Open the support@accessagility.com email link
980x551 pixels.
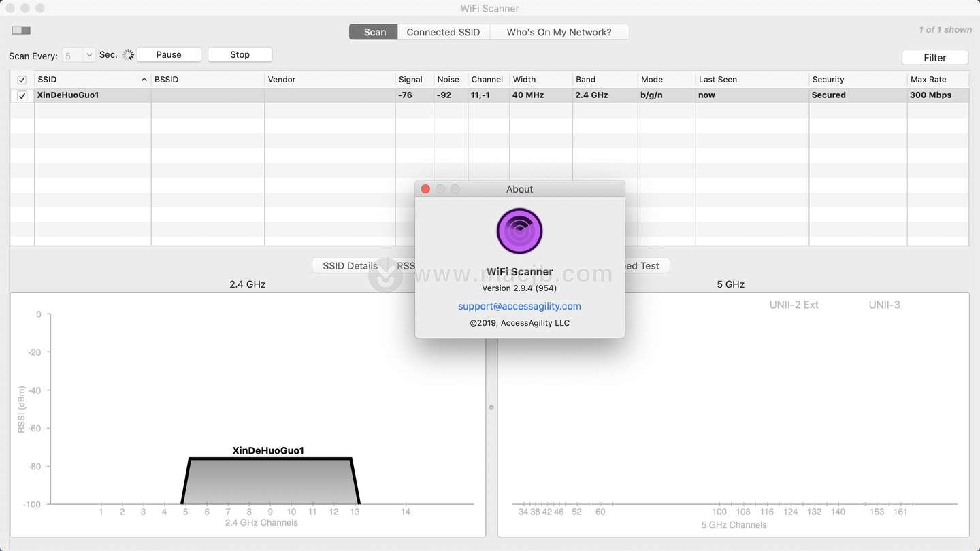[519, 306]
